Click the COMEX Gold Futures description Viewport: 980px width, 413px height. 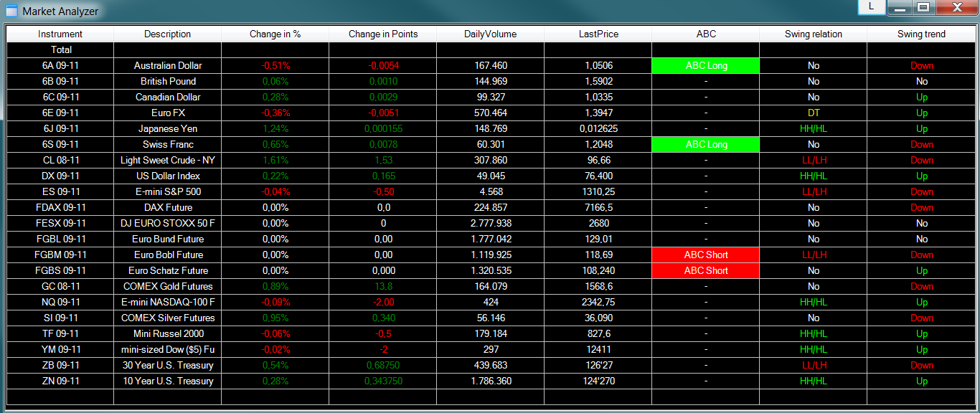tap(168, 286)
